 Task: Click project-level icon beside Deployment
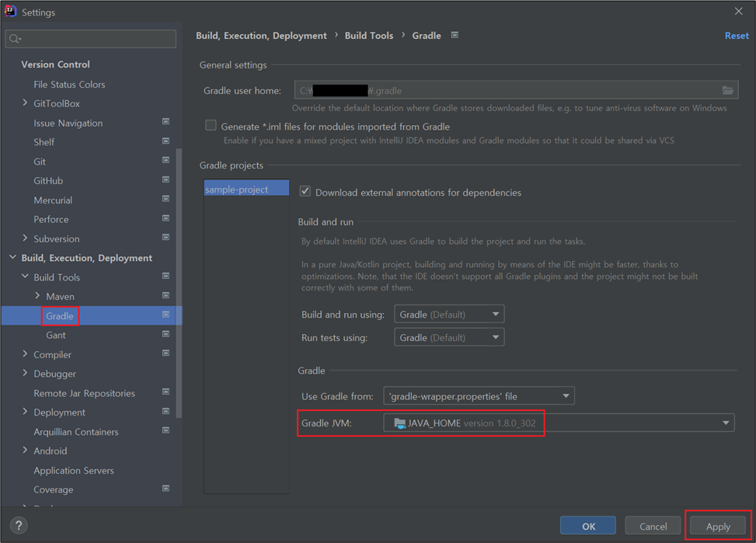point(165,411)
